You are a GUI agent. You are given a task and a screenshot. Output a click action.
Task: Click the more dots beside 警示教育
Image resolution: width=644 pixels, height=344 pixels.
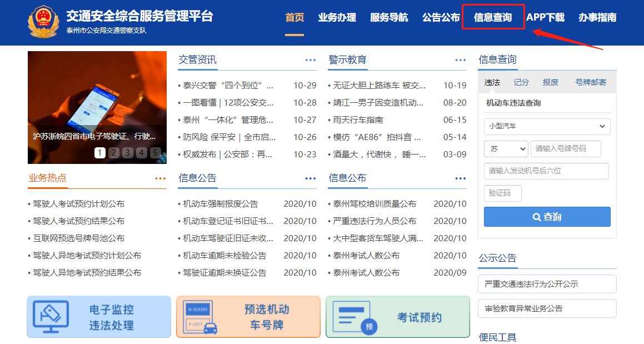pos(460,60)
